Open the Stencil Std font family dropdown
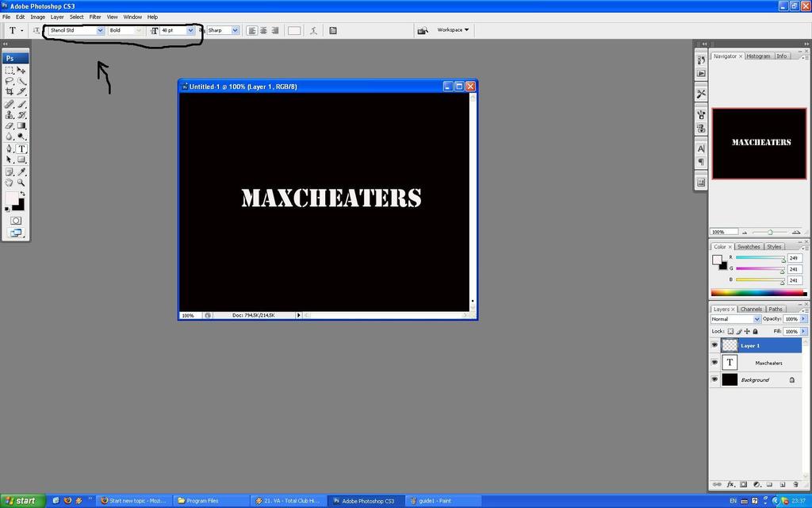The width and height of the screenshot is (812, 508). tap(100, 30)
